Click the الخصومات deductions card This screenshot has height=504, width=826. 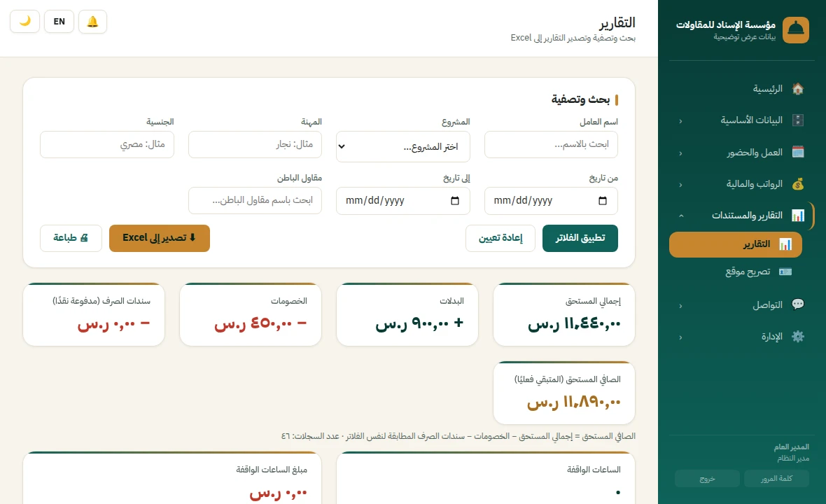click(x=251, y=314)
